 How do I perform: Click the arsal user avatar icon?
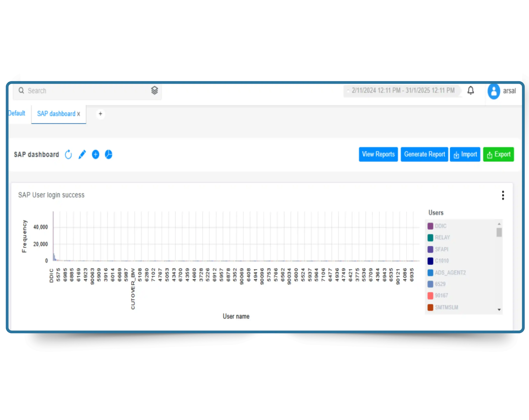494,91
